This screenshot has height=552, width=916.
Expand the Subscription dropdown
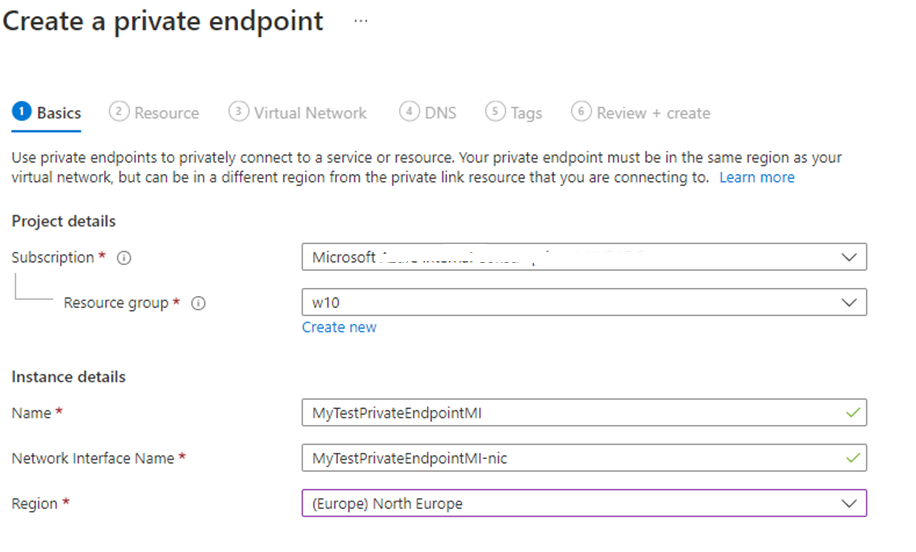[849, 258]
